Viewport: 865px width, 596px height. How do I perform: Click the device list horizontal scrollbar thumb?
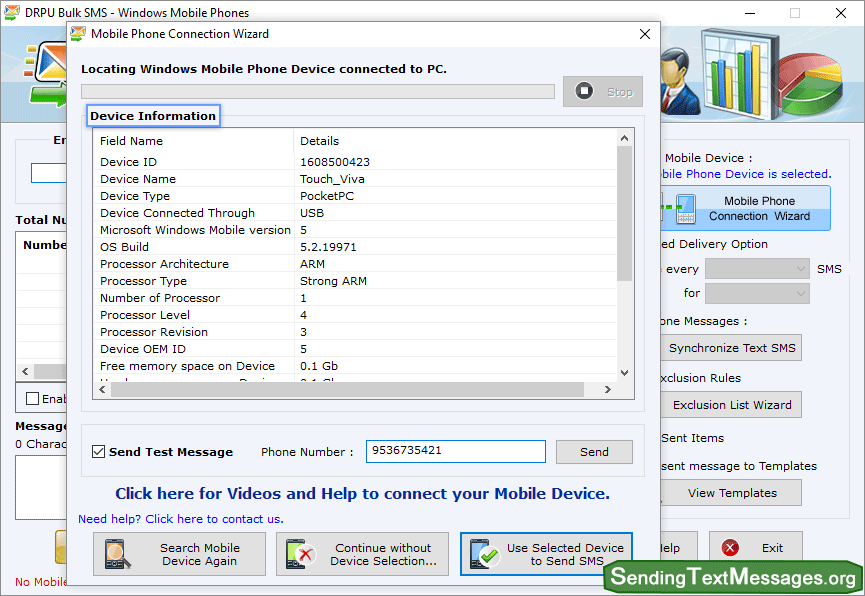(348, 390)
